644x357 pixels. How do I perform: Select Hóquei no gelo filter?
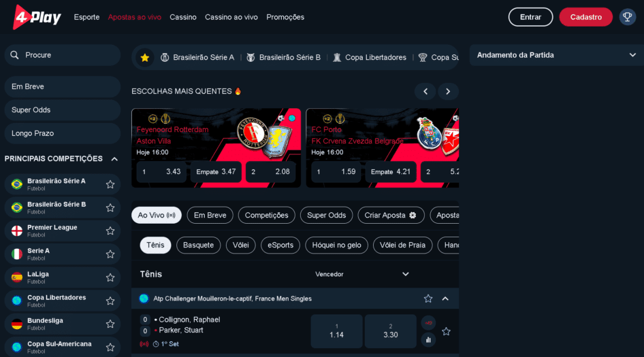(336, 245)
